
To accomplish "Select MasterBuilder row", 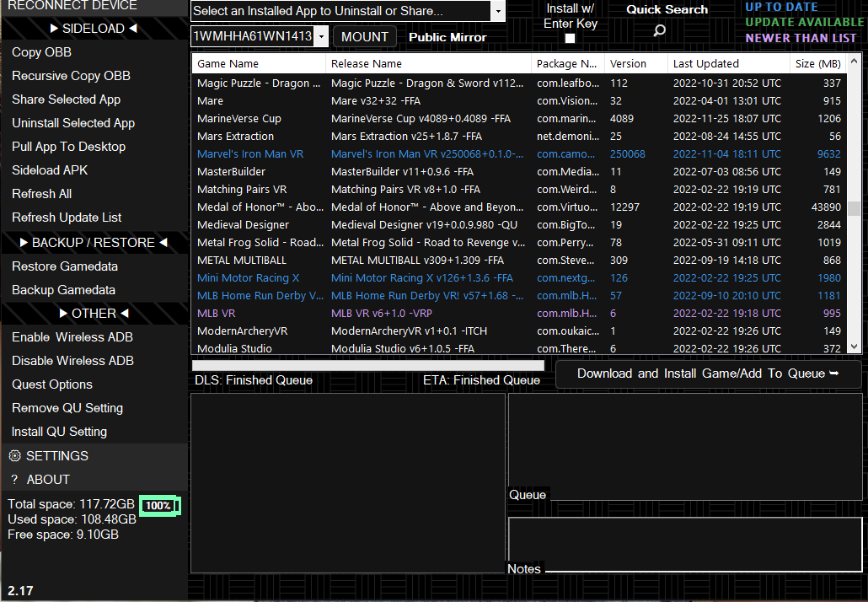I will pos(519,172).
